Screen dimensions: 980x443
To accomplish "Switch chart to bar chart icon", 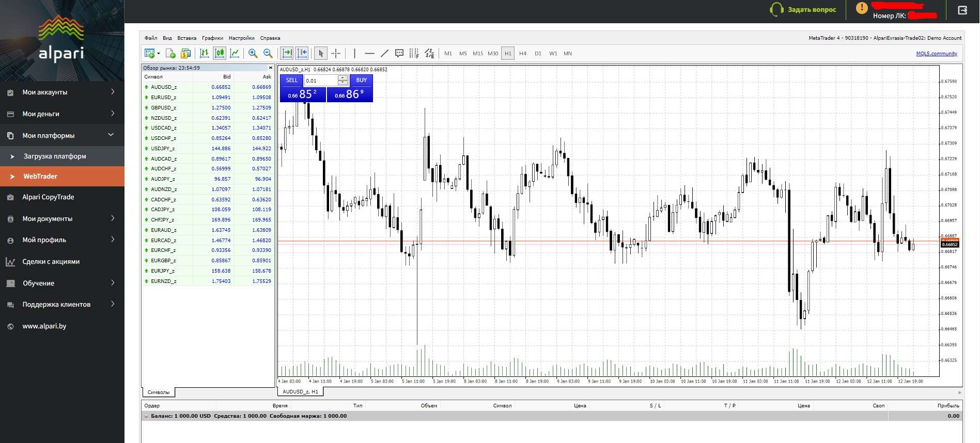I will click(x=205, y=53).
